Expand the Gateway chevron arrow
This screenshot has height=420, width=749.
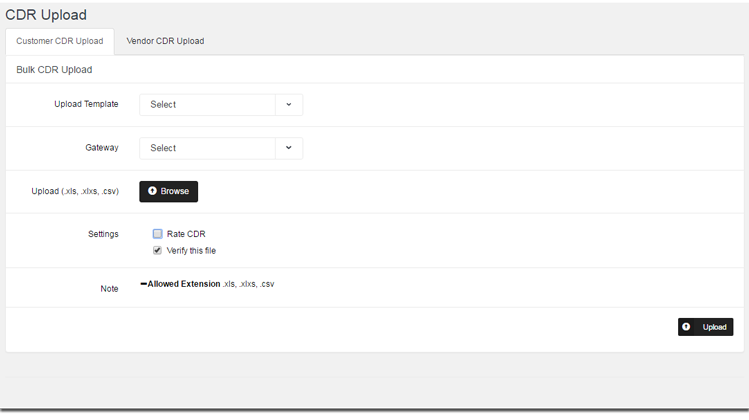[x=289, y=148]
